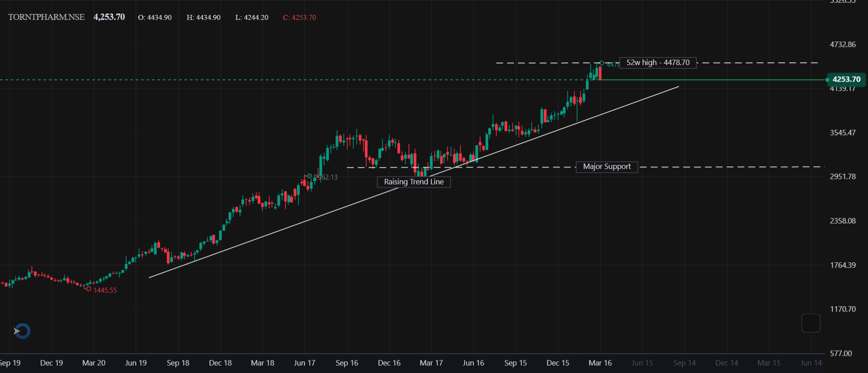Click the dimmed Sep 14 date label

point(684,363)
